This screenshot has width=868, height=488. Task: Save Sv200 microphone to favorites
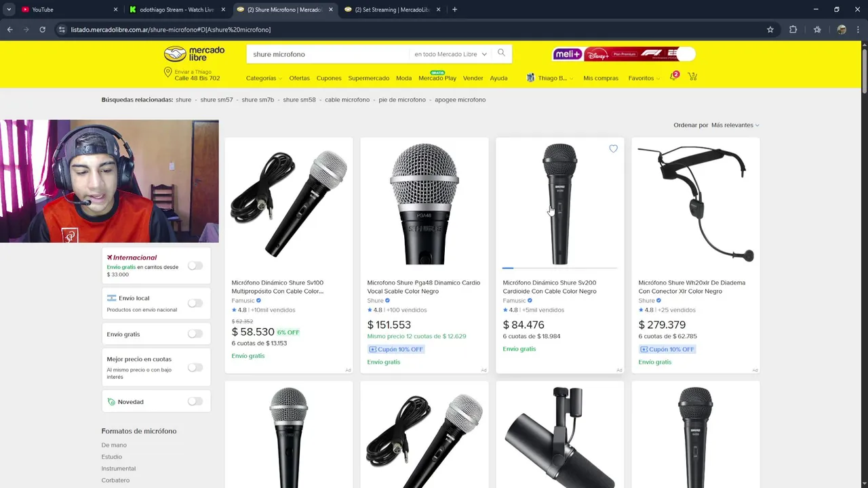[613, 149]
